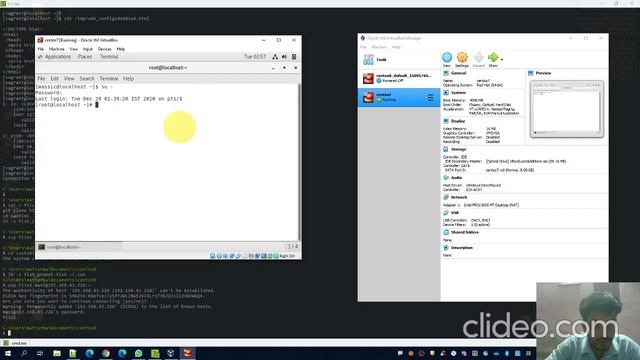Viewport: 640px width, 360px height.
Task: Click in the guest terminal at the root prompt
Action: point(97,105)
